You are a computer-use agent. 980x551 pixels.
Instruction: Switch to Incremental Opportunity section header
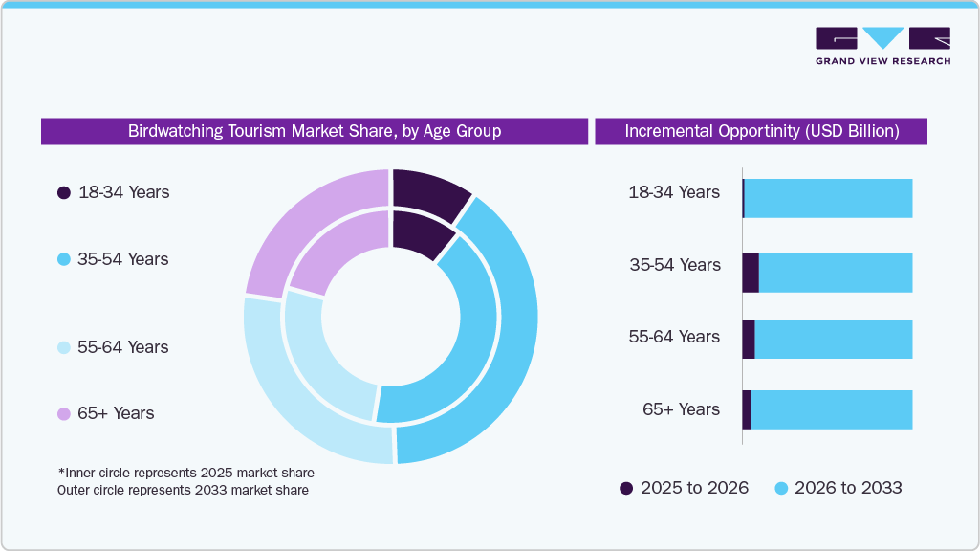click(761, 131)
